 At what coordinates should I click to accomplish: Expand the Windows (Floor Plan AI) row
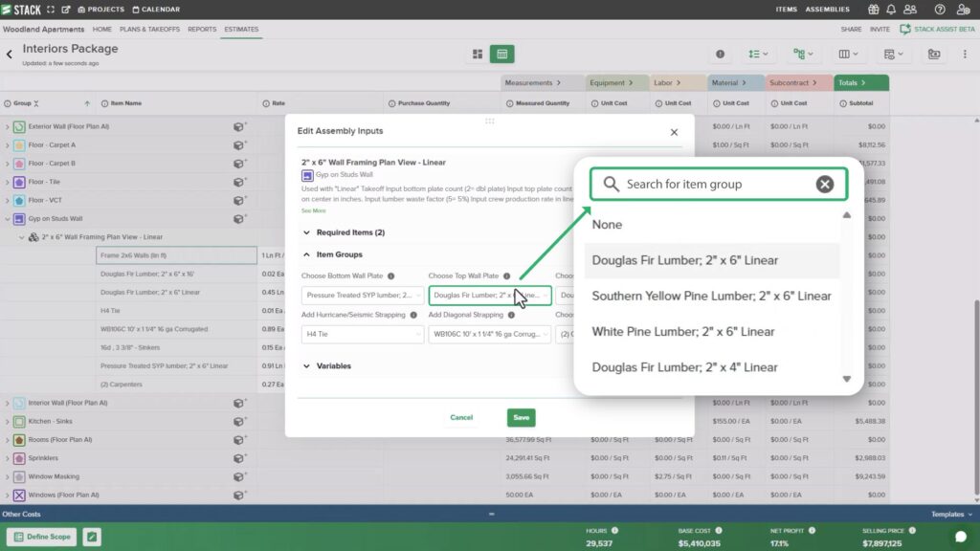tap(9, 496)
